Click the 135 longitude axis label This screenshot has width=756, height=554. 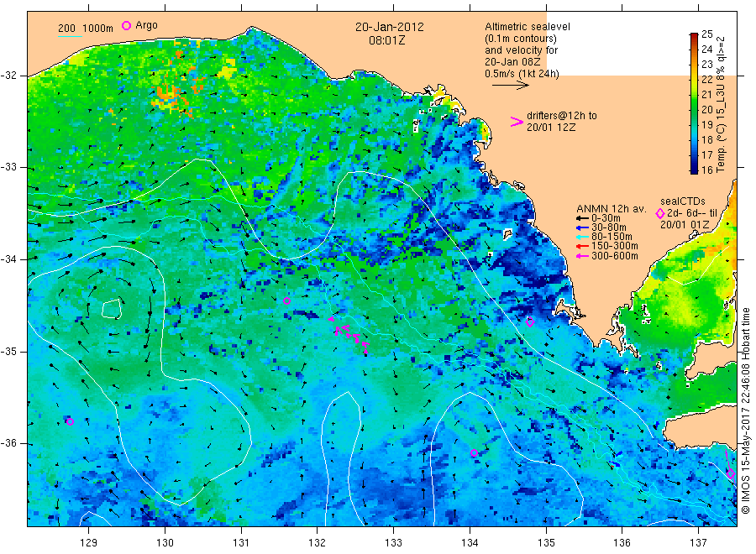(x=546, y=543)
